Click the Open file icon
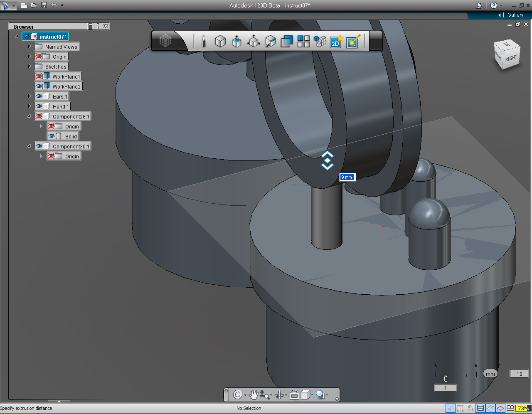Viewport: 532px width, 414px height. coord(34,5)
